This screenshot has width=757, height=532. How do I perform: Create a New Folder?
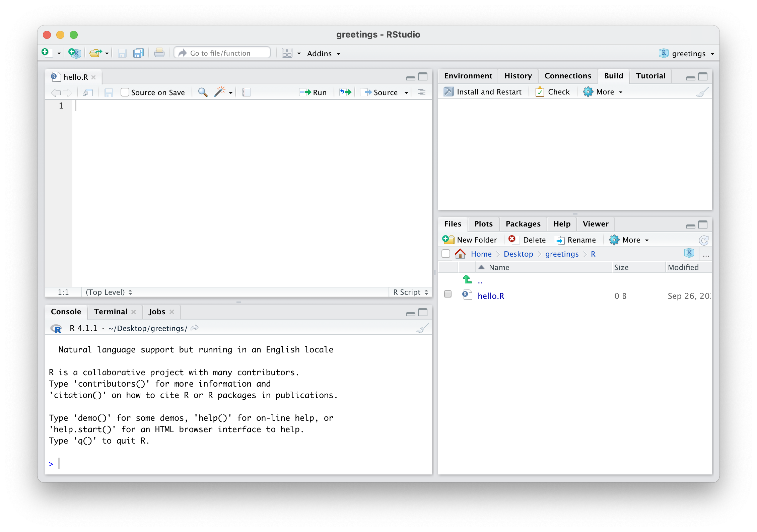tap(470, 240)
